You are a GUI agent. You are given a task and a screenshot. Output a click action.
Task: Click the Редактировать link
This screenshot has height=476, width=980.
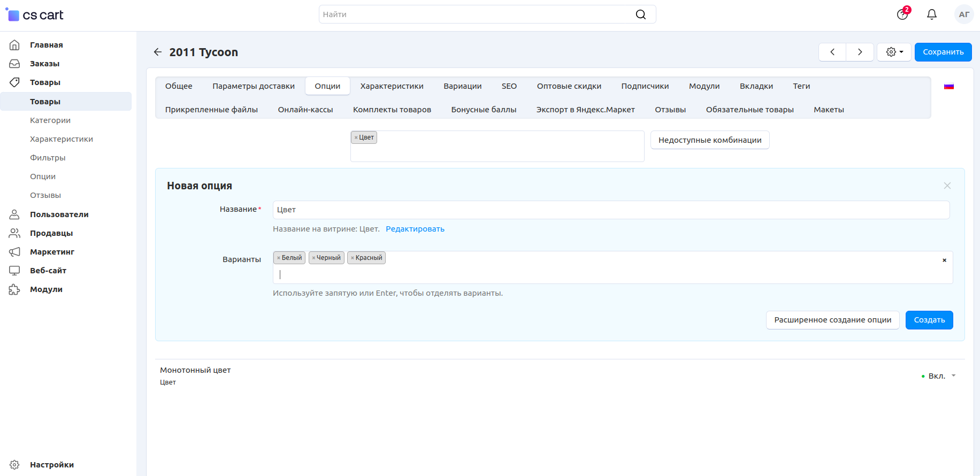point(415,229)
